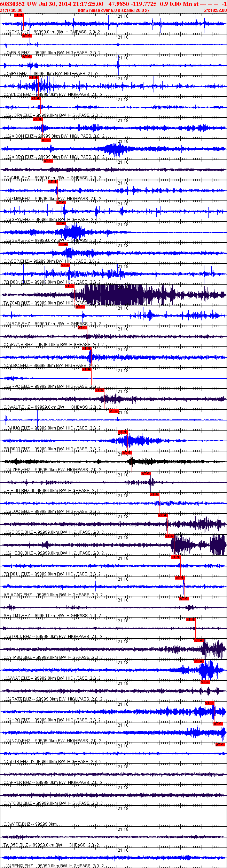
Task: Select the event ID 60830352 in header
Action: 13,4
